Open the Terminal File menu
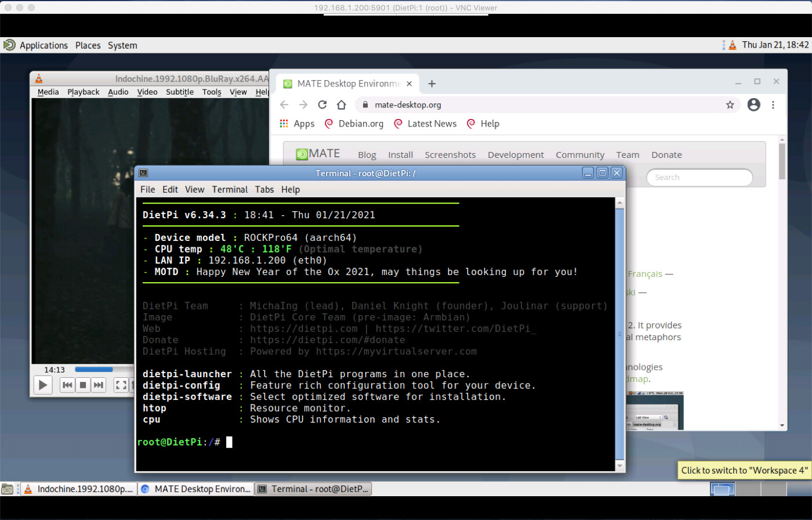812x520 pixels. coord(148,189)
